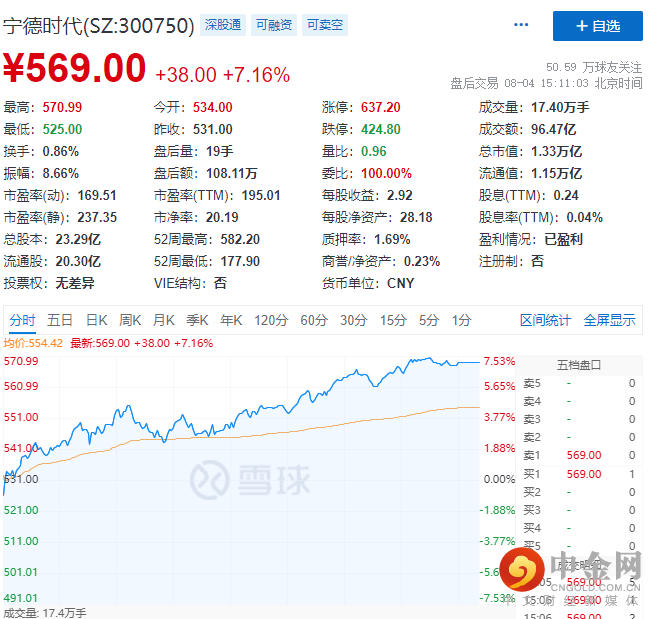The height and width of the screenshot is (619, 656).
Task: Click the 总市值 value 1.33万亿
Action: 556,151
